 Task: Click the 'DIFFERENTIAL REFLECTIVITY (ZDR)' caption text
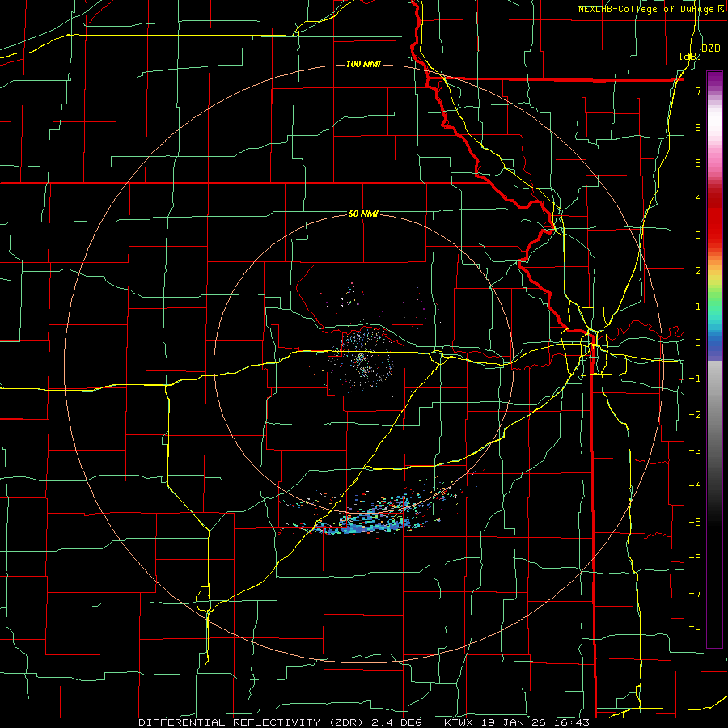point(252,722)
